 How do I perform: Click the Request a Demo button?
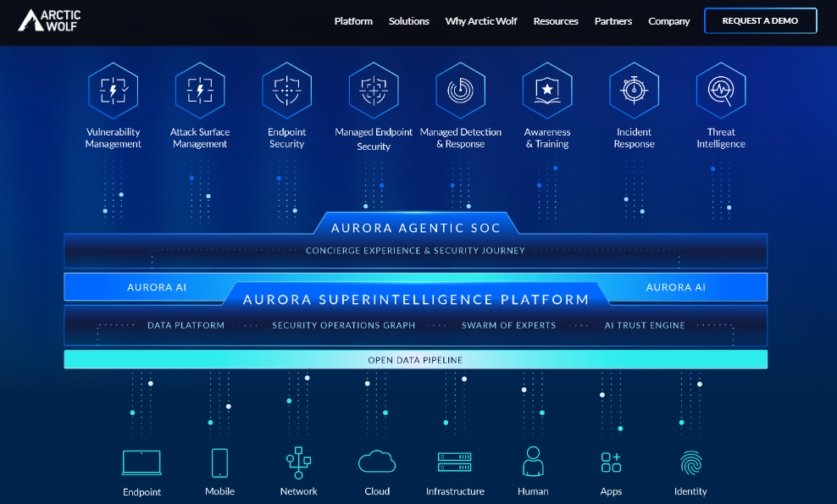coord(760,21)
